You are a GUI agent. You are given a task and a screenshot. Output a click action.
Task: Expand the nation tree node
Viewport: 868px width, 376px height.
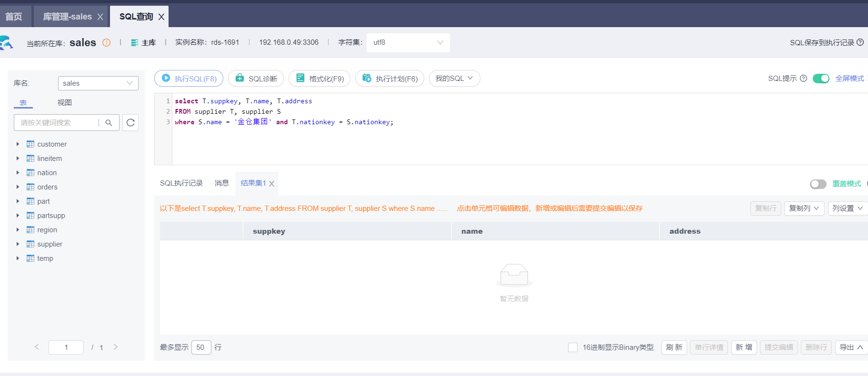tap(18, 173)
